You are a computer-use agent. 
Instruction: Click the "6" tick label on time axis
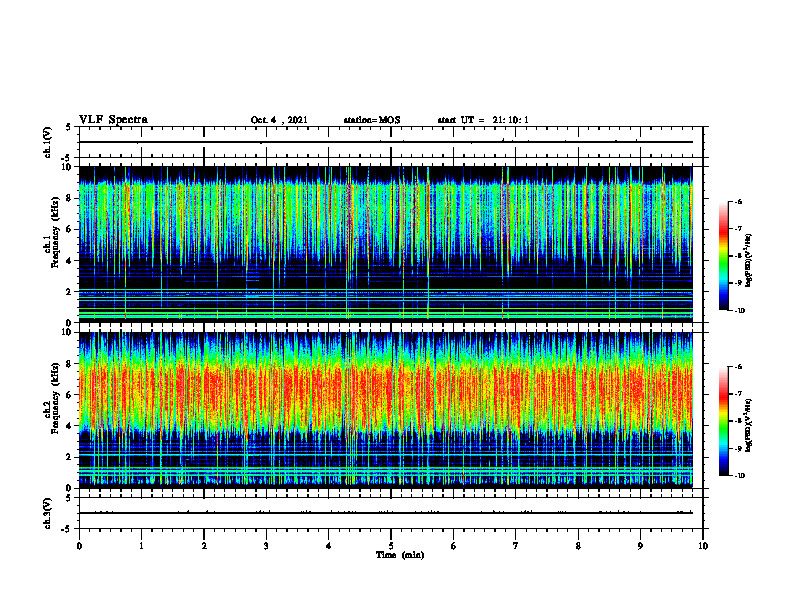click(x=454, y=546)
